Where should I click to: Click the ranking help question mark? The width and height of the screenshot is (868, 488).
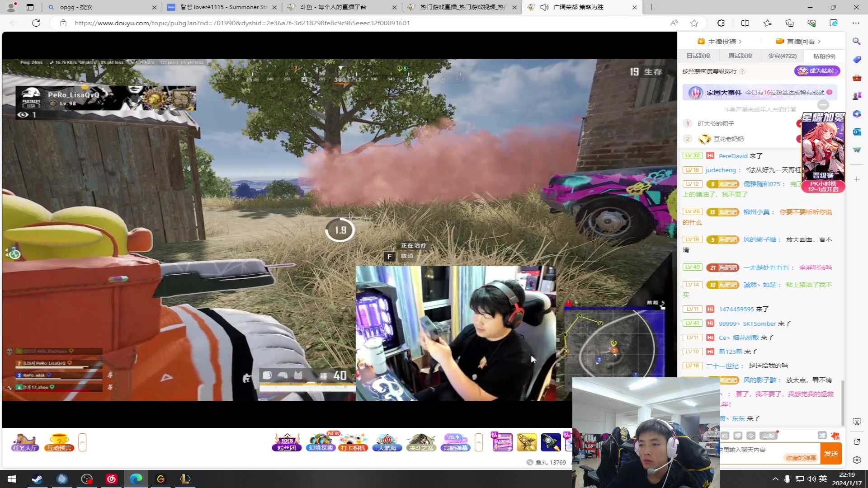(742, 71)
